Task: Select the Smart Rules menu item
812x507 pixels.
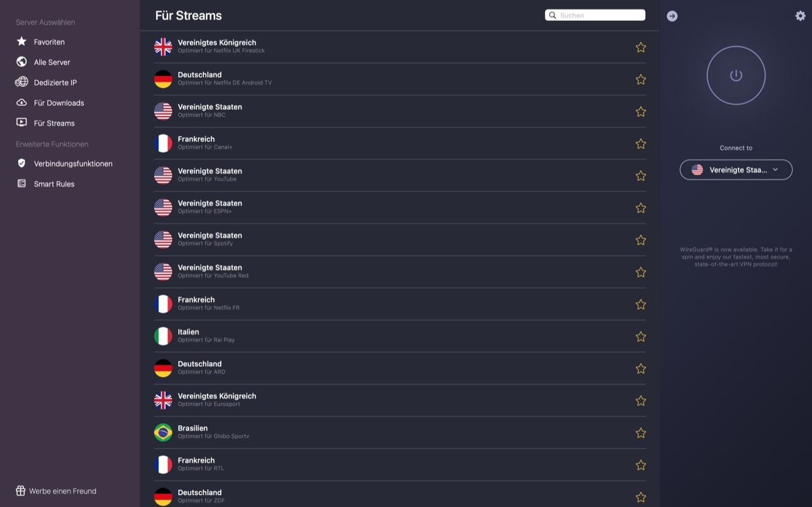Action: (x=54, y=184)
